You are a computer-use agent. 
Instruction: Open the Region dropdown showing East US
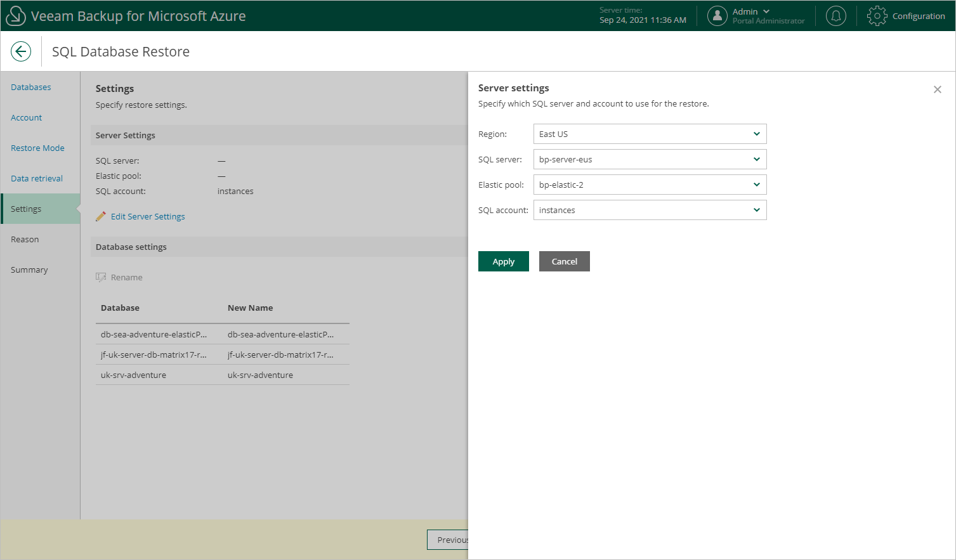(650, 134)
